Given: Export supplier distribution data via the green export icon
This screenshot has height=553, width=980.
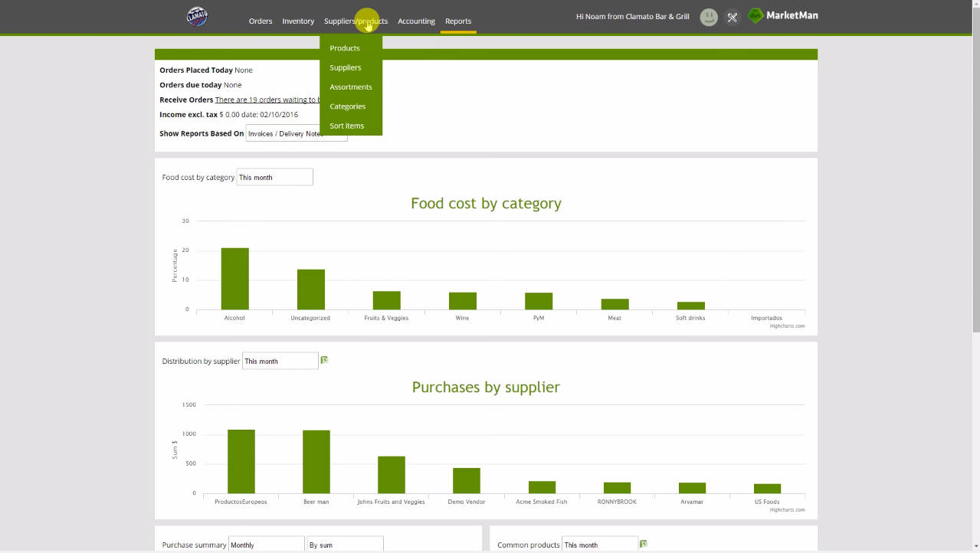Looking at the screenshot, I should point(323,359).
